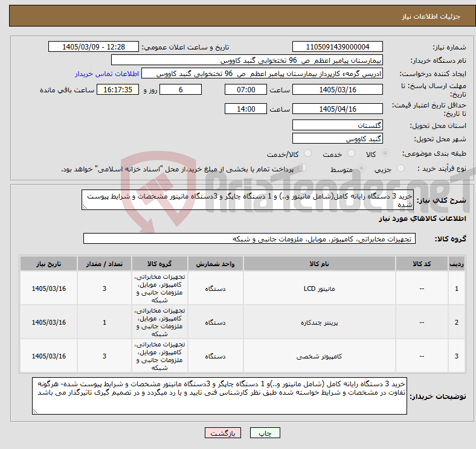Select the خدمت radio button
476x449 pixels.
(351, 153)
